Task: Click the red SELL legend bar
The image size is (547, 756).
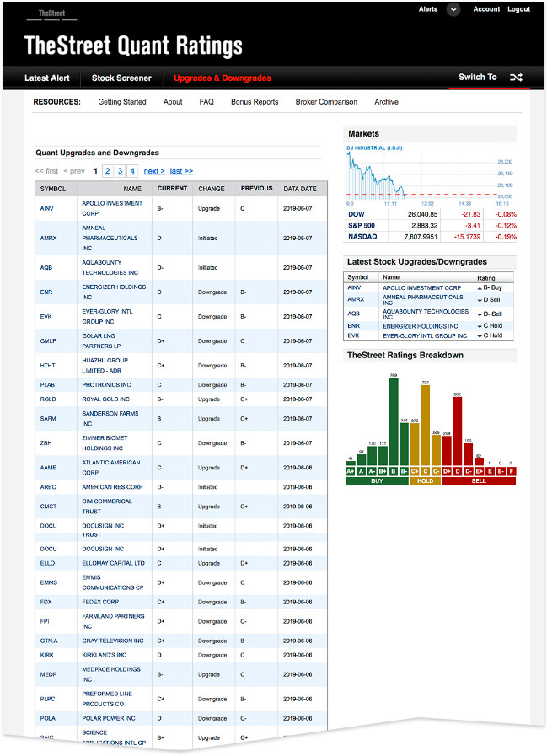Action: point(479,481)
